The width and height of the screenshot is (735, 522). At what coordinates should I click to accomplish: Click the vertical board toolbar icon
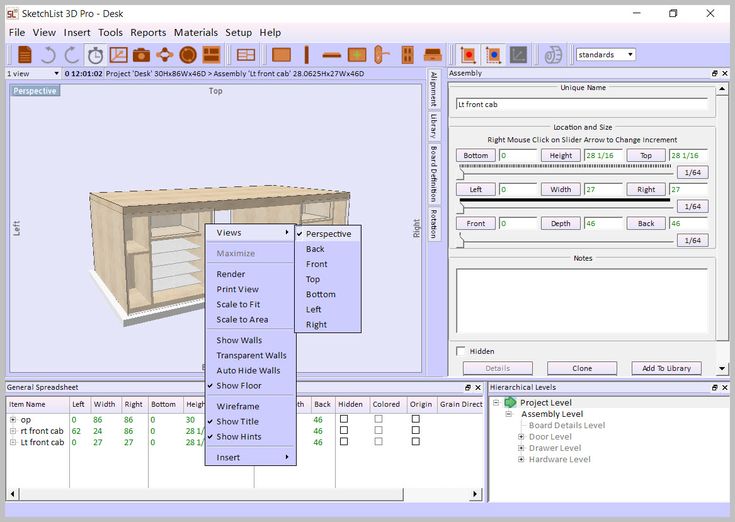click(307, 54)
